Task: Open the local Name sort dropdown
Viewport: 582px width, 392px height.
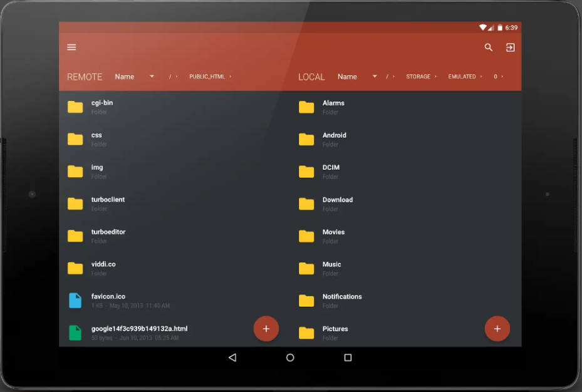Action: click(357, 76)
